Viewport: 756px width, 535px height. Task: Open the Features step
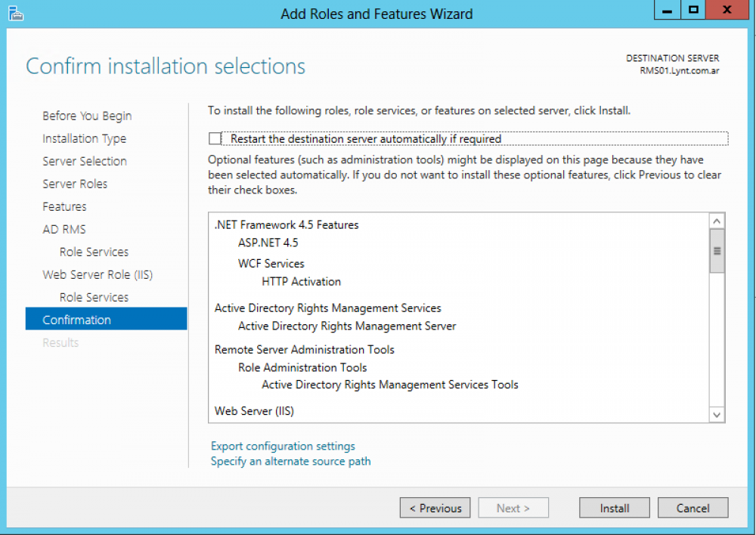point(64,207)
